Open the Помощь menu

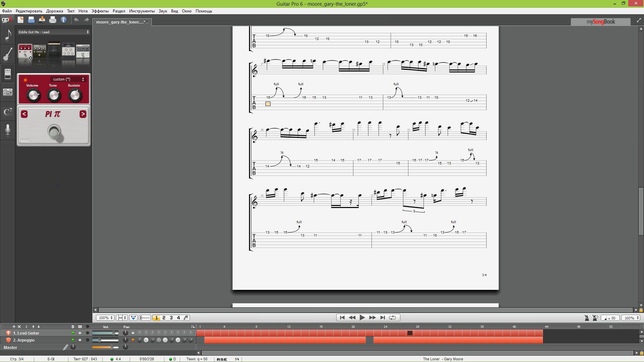(204, 11)
